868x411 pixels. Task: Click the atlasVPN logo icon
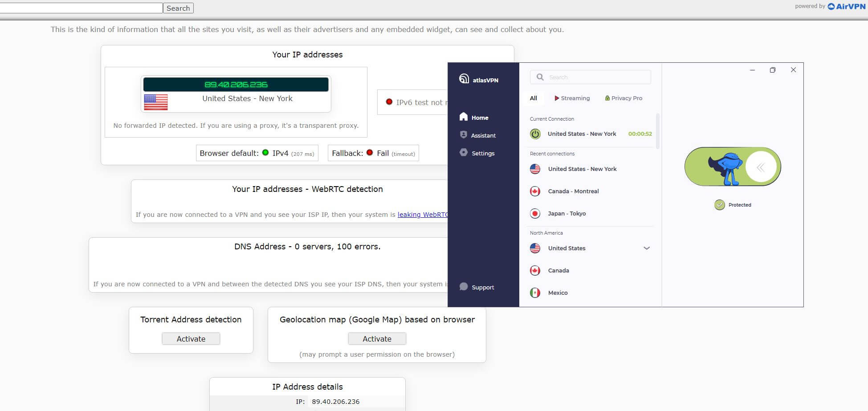click(x=464, y=79)
